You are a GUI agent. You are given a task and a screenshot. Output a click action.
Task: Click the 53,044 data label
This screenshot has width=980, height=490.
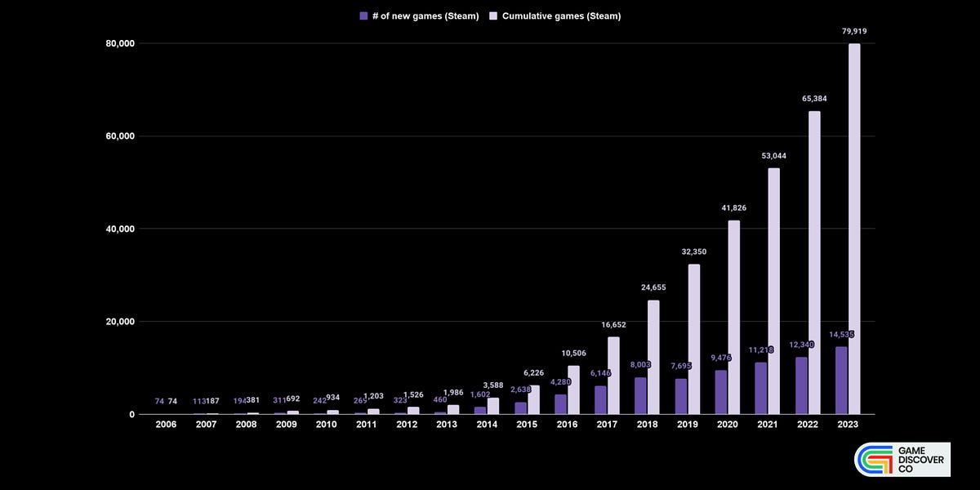(x=773, y=155)
